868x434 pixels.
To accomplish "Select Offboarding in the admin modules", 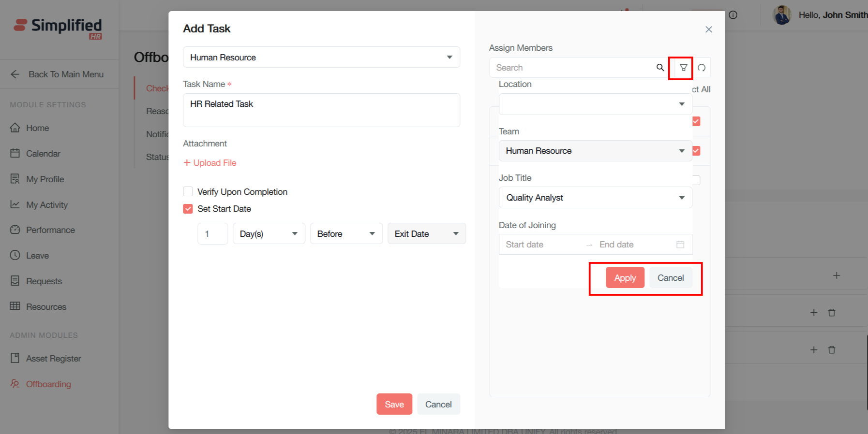I will [x=48, y=384].
